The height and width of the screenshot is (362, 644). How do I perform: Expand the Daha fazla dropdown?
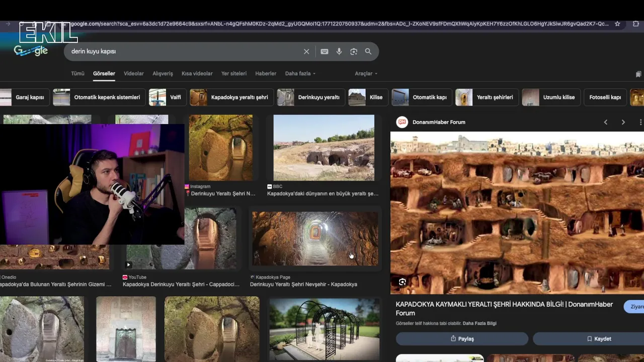[x=300, y=73]
